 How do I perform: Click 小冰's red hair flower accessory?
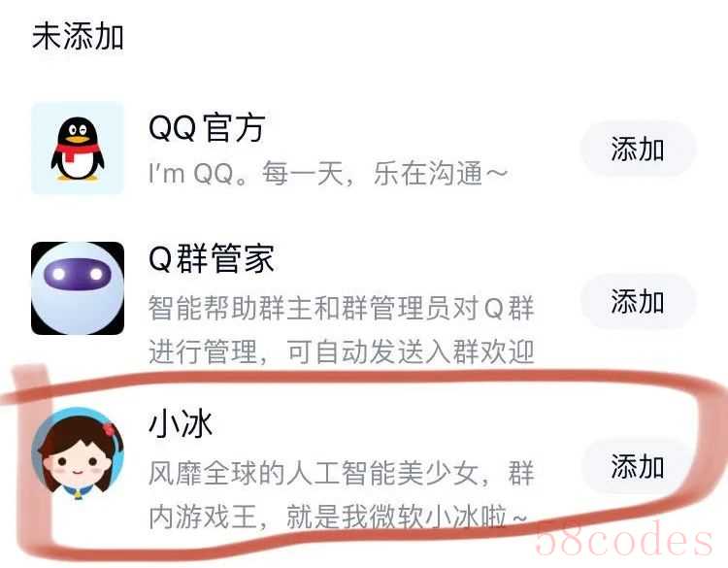coord(109,429)
